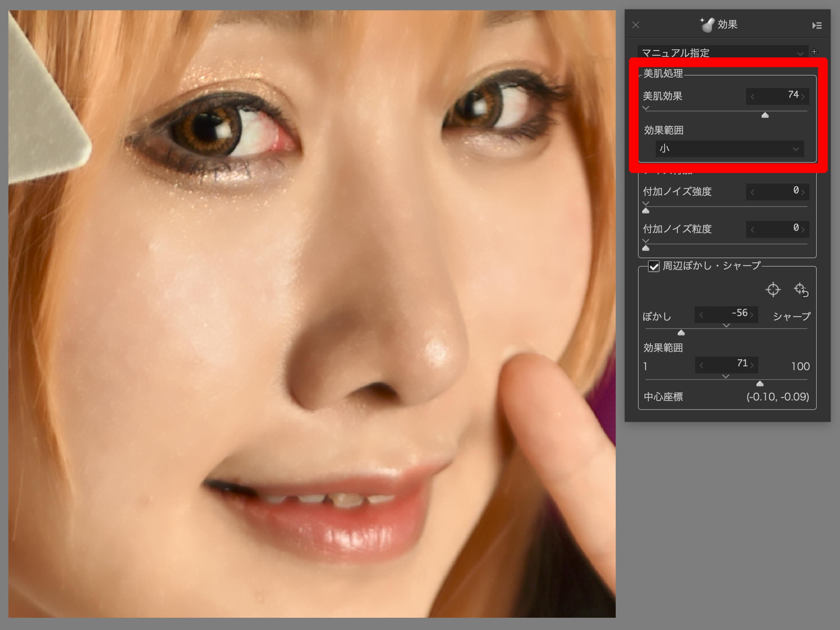Click the center coordinate picker crosshair icon
The image size is (840, 630).
tap(773, 290)
